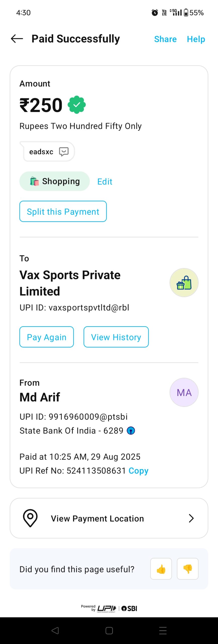Screen dimensions: 218x644
Task: Tap the location pin icon
Action: [30, 518]
